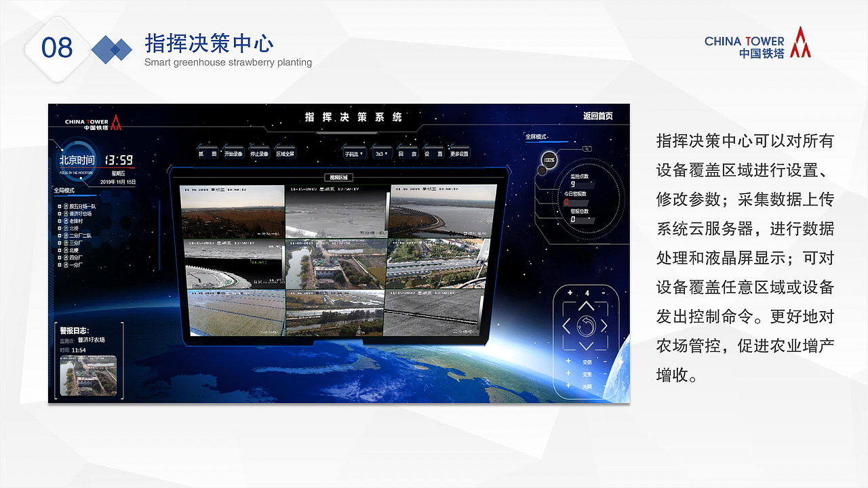Open the 子码流 stream dropdown
Viewport: 868px width, 488px height.
coord(354,154)
